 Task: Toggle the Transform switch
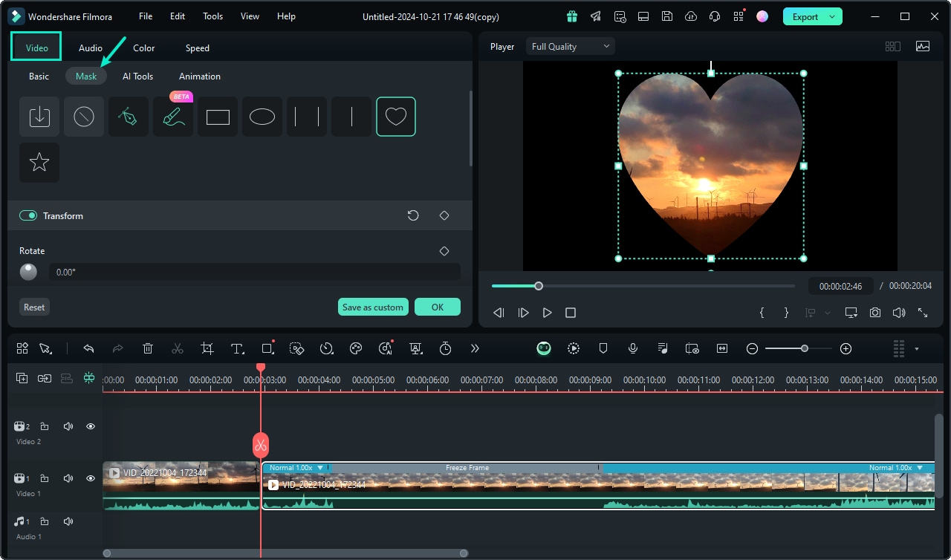click(28, 215)
